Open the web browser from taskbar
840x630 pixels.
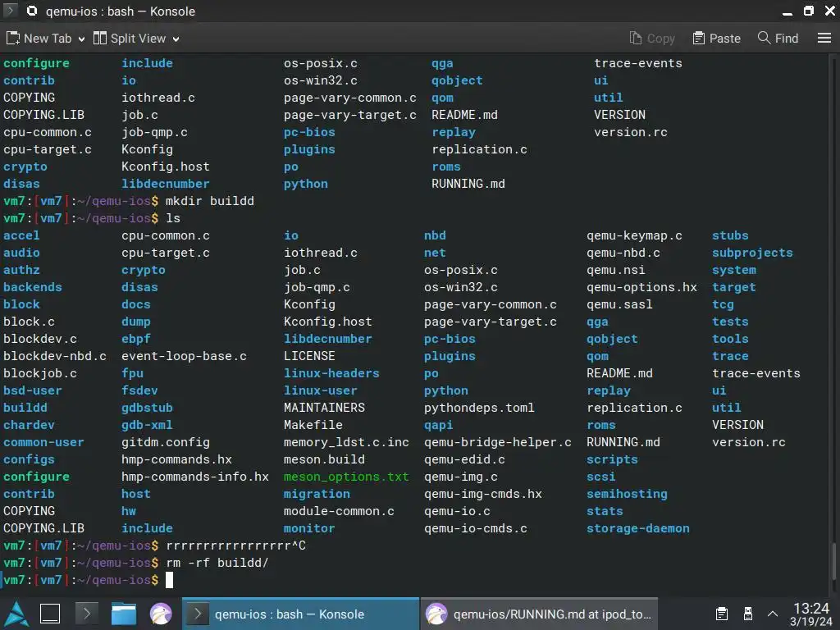160,614
